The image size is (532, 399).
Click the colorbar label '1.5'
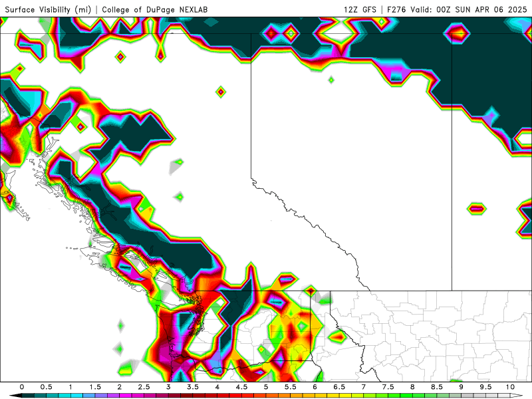coord(95,387)
